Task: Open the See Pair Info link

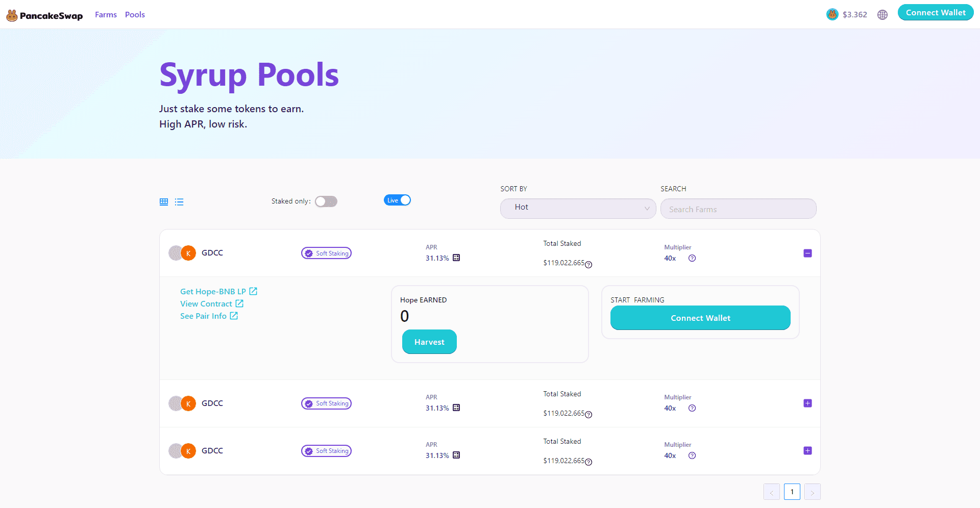Action: coord(209,316)
